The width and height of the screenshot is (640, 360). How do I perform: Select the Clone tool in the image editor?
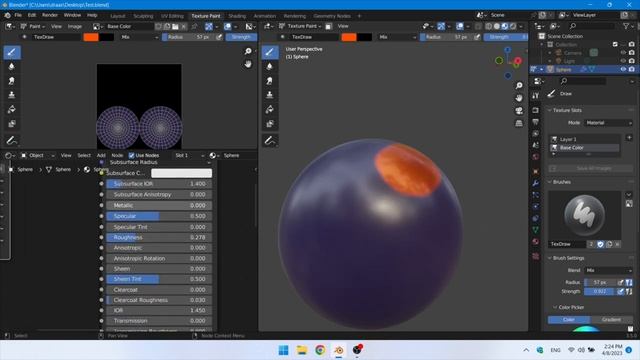coord(11,95)
